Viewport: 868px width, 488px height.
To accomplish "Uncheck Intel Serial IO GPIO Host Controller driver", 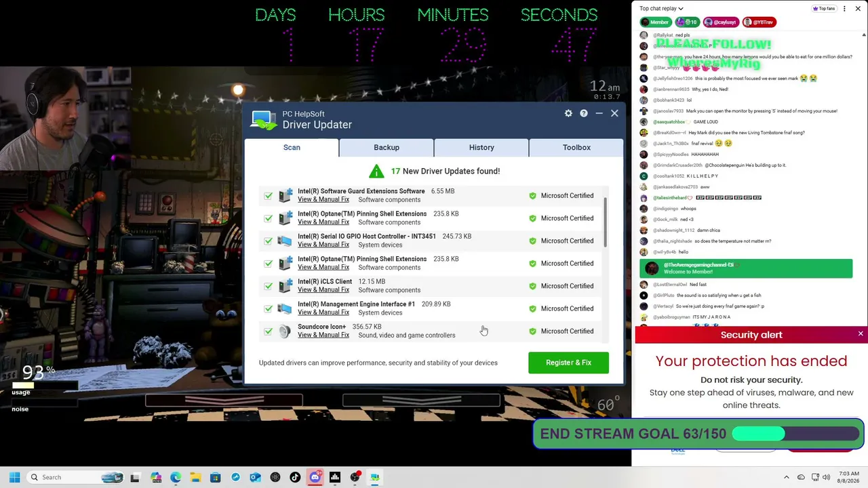I will 269,241.
